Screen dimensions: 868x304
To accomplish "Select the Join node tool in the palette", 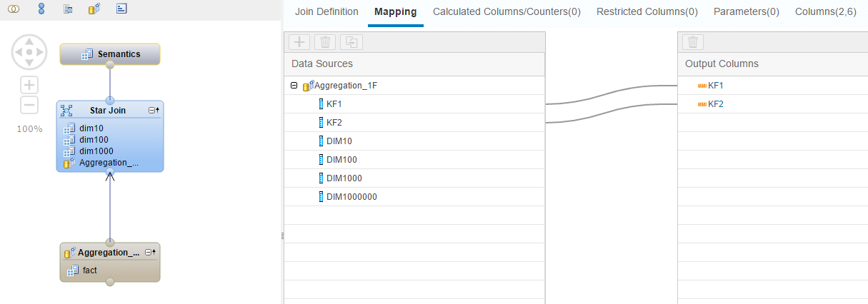I will [x=14, y=9].
